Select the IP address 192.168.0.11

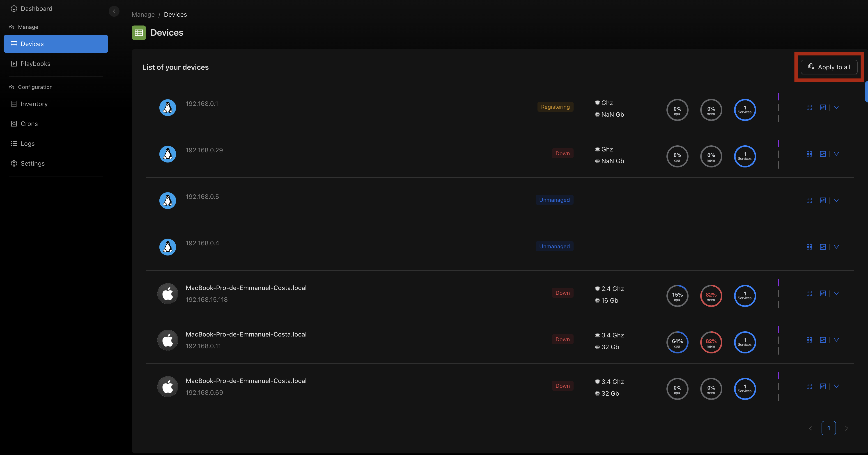203,346
